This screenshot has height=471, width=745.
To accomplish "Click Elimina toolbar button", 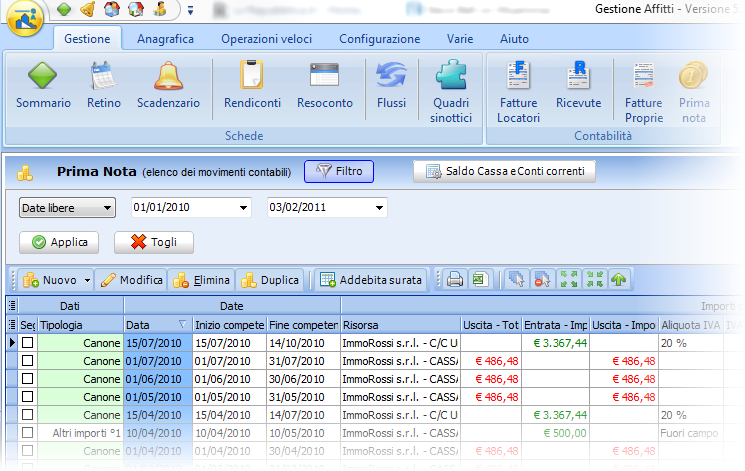I will (x=201, y=280).
